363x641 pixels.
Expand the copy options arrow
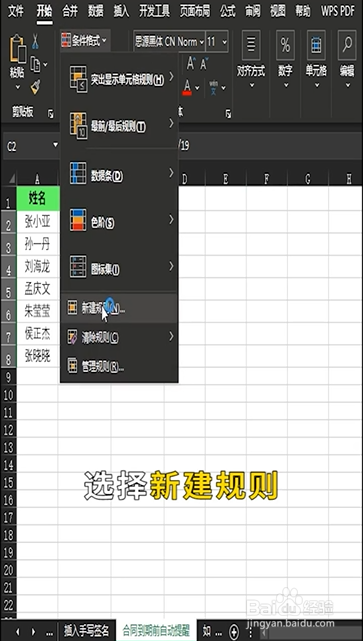[x=45, y=64]
